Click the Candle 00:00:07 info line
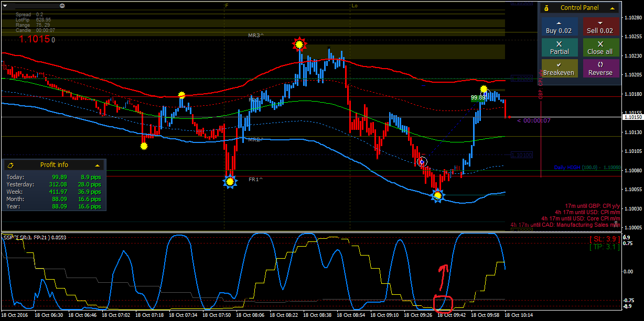The height and width of the screenshot is (321, 644). (36, 30)
